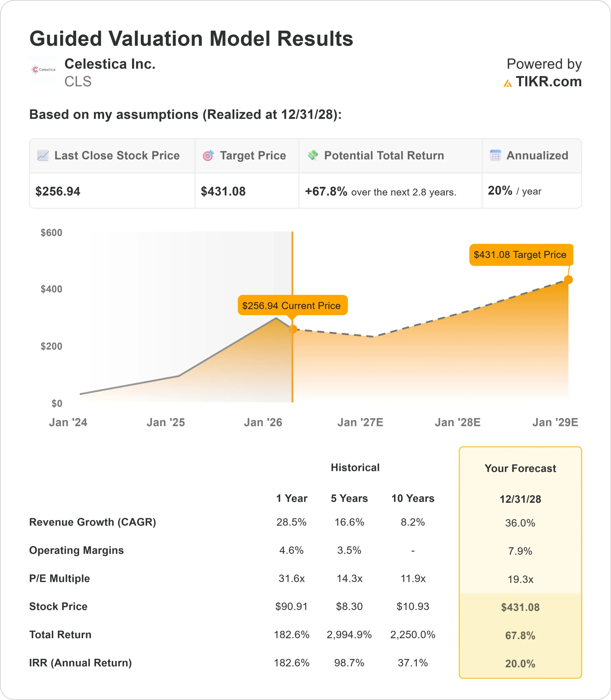Click the forecast Stock Price $431.08 cell
Image resolution: width=611 pixels, height=700 pixels.
[520, 607]
